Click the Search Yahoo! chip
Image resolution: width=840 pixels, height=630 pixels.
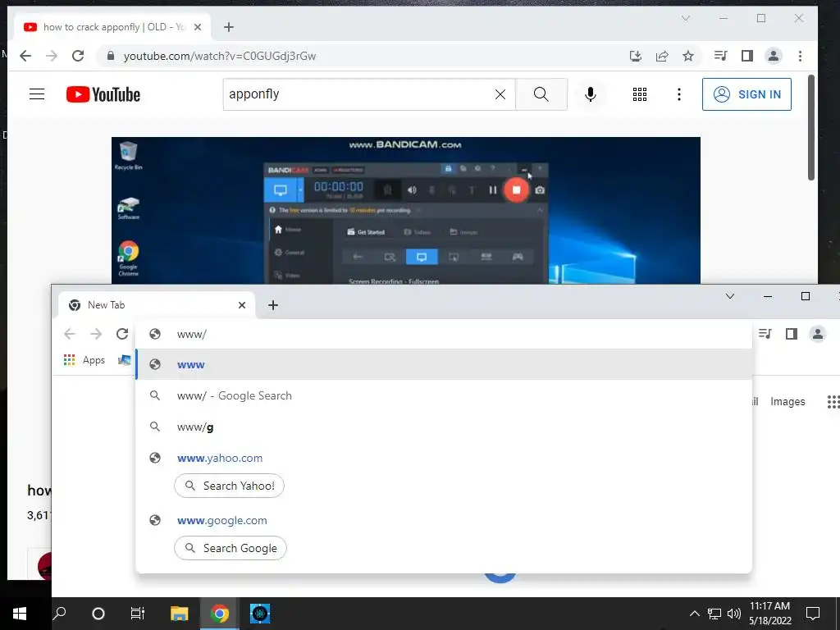(230, 486)
